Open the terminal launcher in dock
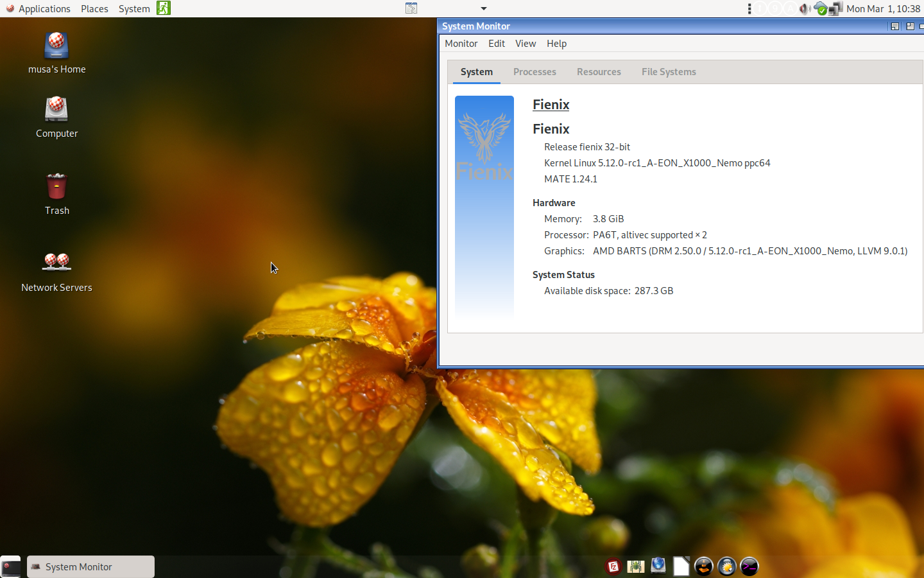This screenshot has height=578, width=924. tap(749, 566)
